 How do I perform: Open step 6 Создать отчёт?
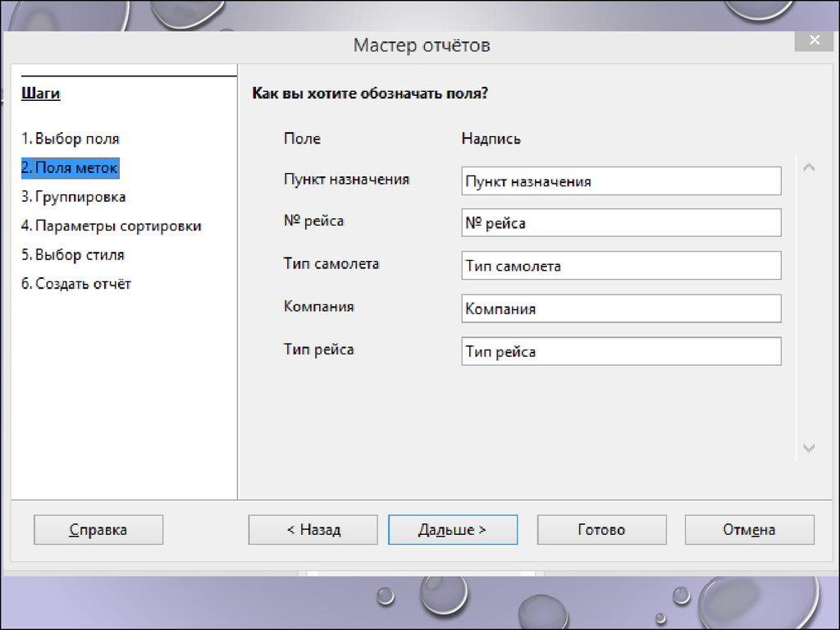click(x=76, y=284)
